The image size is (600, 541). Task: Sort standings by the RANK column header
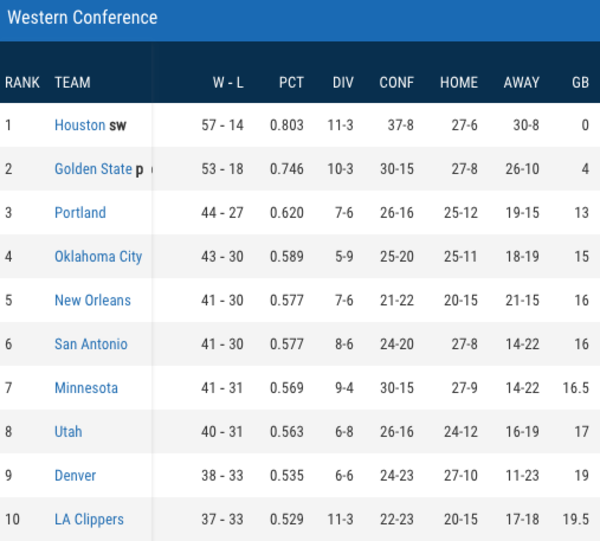[x=22, y=83]
